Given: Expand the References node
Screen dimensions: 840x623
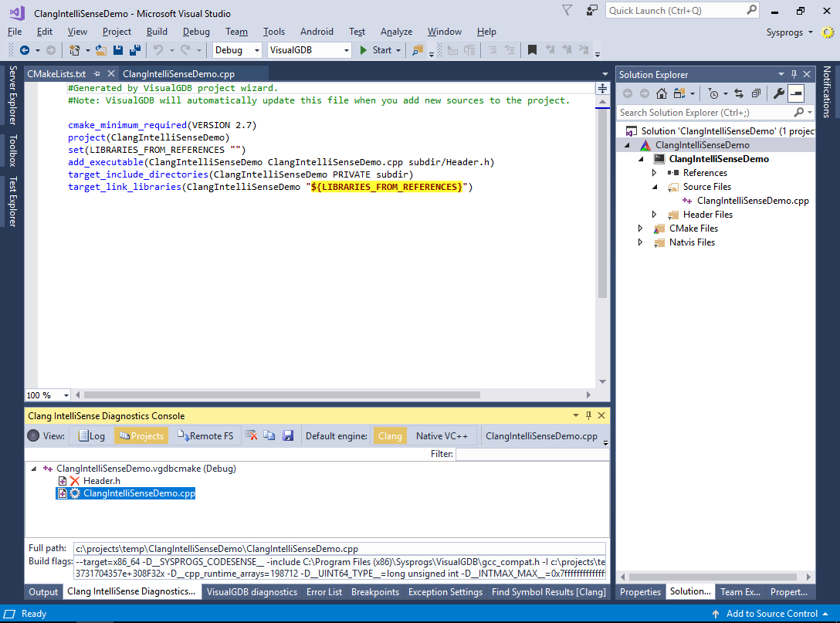Looking at the screenshot, I should [654, 172].
